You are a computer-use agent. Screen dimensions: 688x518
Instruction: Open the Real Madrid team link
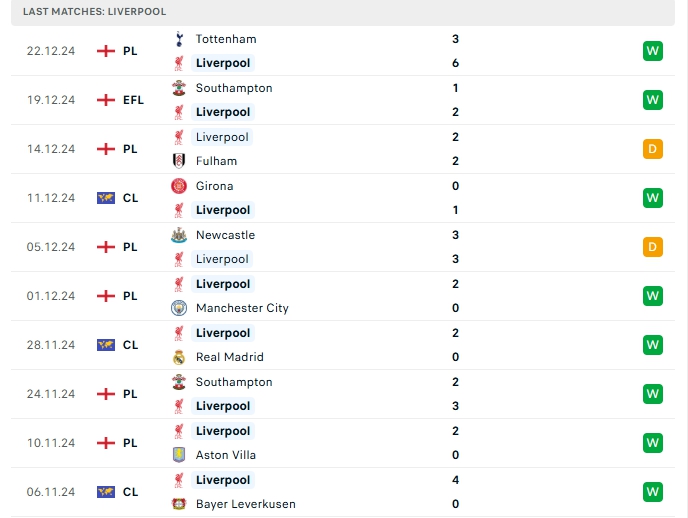point(229,357)
